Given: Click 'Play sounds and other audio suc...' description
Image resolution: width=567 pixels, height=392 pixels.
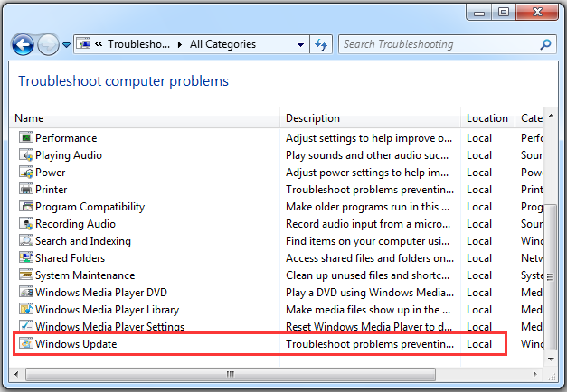Looking at the screenshot, I should pyautogui.click(x=367, y=155).
